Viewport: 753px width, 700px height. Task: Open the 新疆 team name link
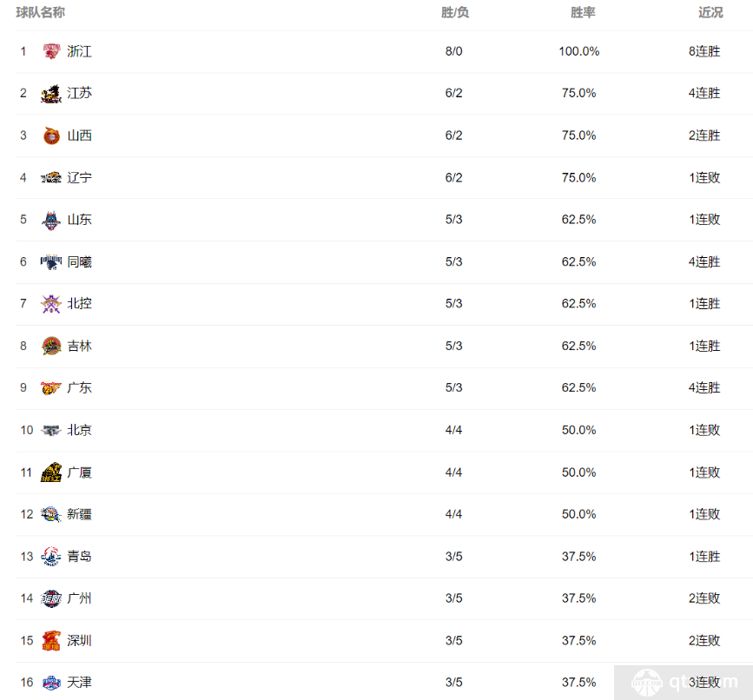tap(79, 514)
